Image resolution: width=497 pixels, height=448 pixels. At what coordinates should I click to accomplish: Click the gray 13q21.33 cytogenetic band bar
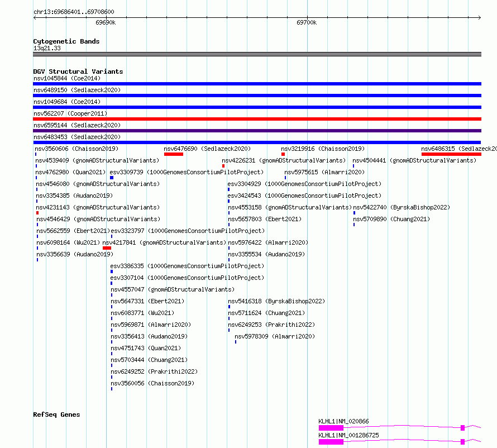point(257,54)
